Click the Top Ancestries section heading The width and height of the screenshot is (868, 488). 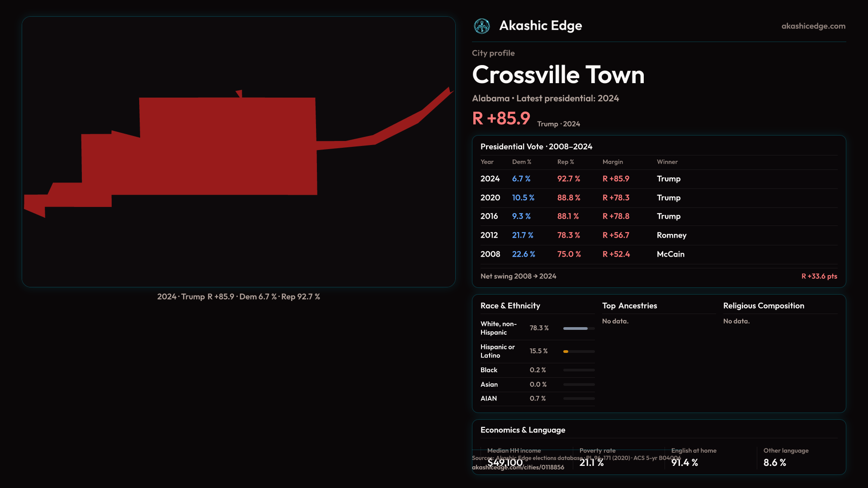click(629, 306)
